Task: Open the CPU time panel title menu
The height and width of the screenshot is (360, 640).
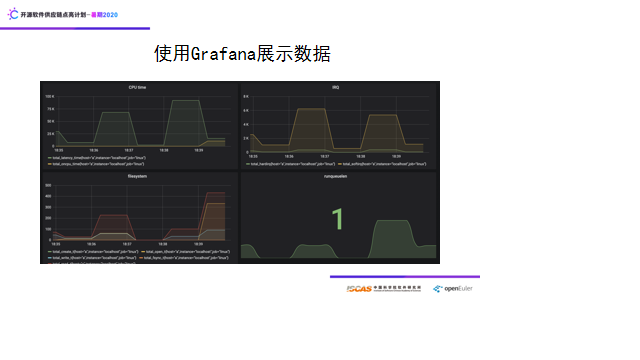Action: coord(137,87)
